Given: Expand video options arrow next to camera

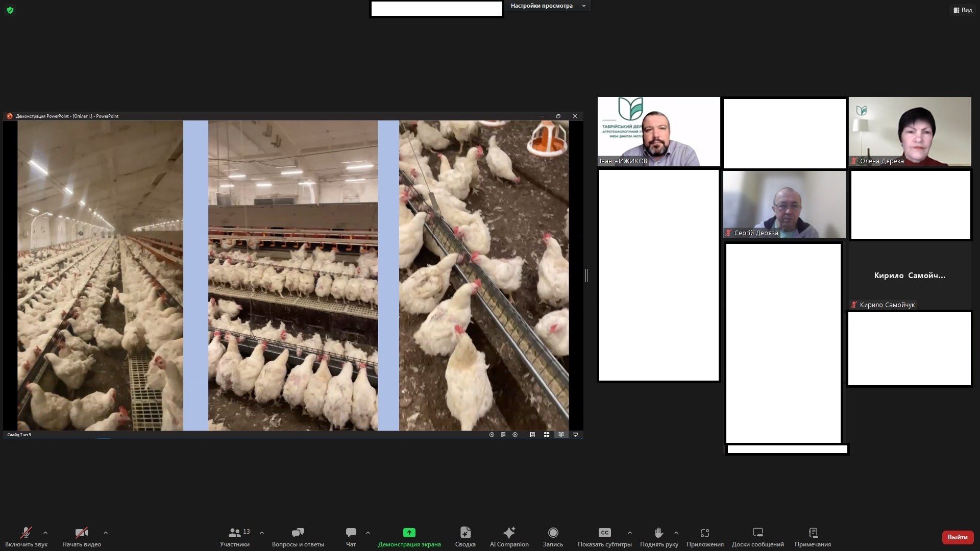Looking at the screenshot, I should tap(106, 533).
